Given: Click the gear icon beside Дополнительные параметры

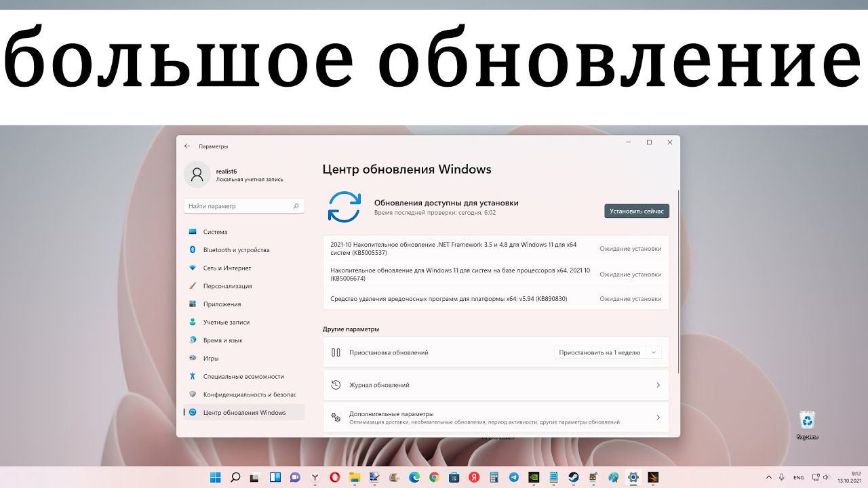Looking at the screenshot, I should coord(336,418).
